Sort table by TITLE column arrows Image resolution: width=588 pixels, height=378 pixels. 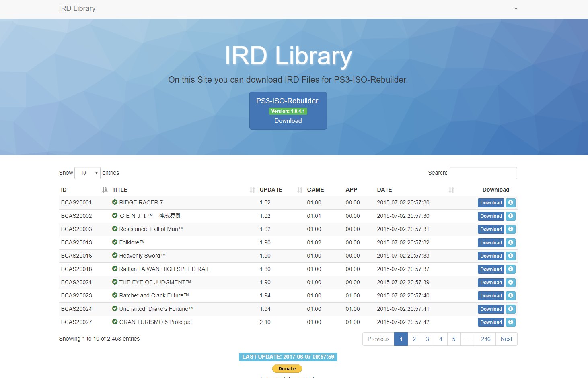click(x=252, y=190)
